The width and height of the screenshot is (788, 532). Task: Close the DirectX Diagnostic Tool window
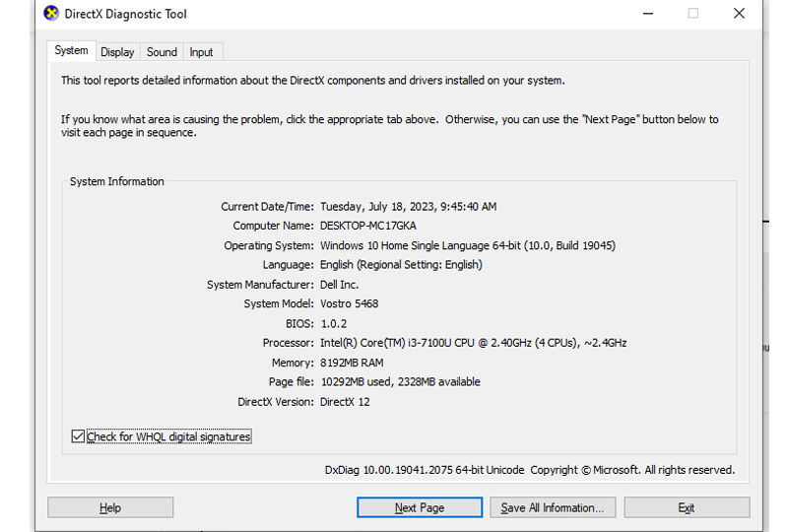(x=739, y=14)
